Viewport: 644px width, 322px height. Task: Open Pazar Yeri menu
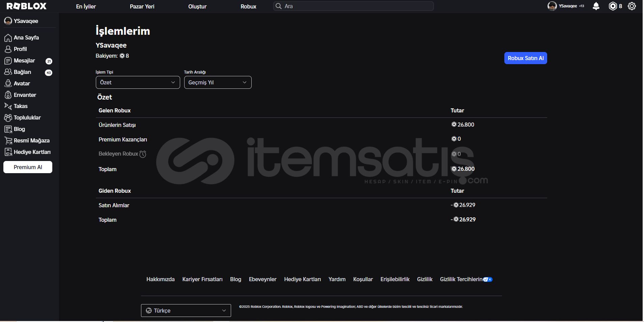coord(142,6)
